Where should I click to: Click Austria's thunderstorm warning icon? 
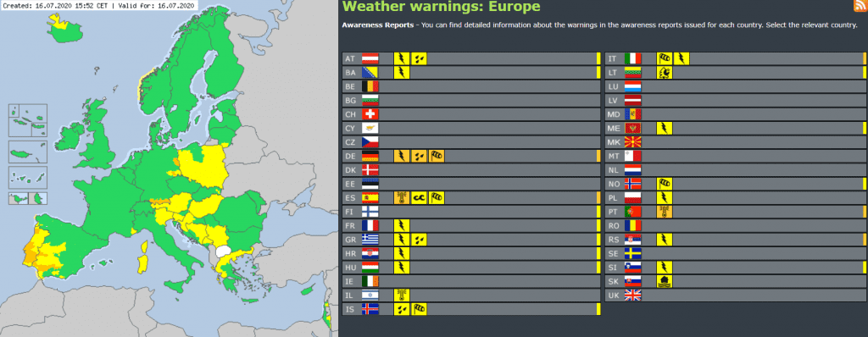[402, 58]
